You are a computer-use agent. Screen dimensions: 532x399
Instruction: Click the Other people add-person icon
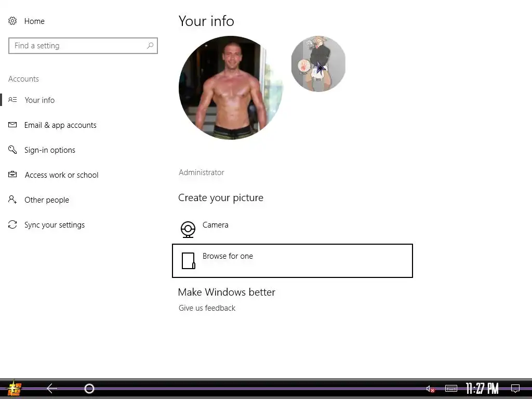pos(12,199)
